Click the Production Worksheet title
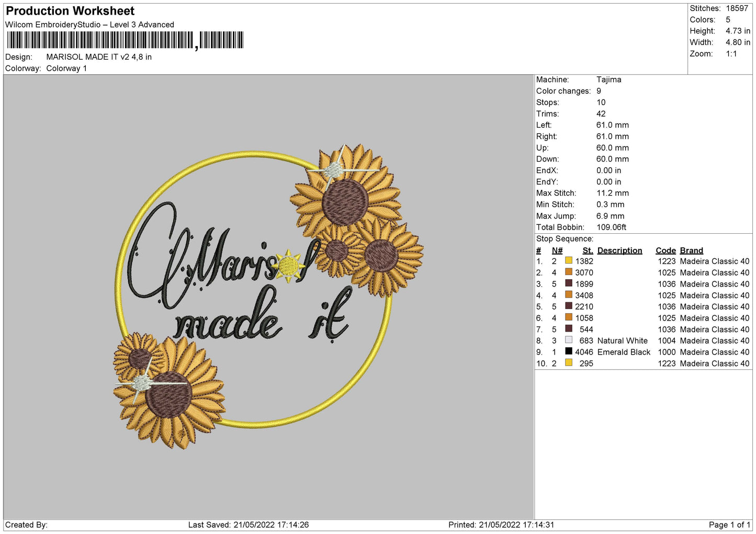This screenshot has height=534, width=756. pyautogui.click(x=70, y=11)
